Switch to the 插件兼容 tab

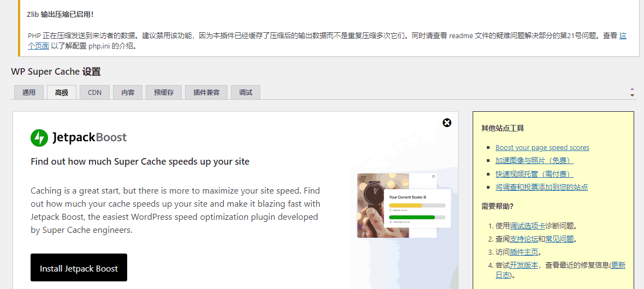pyautogui.click(x=206, y=93)
